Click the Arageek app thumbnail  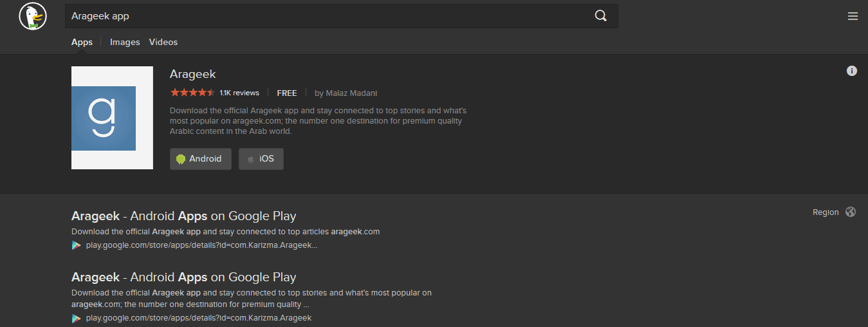point(112,118)
